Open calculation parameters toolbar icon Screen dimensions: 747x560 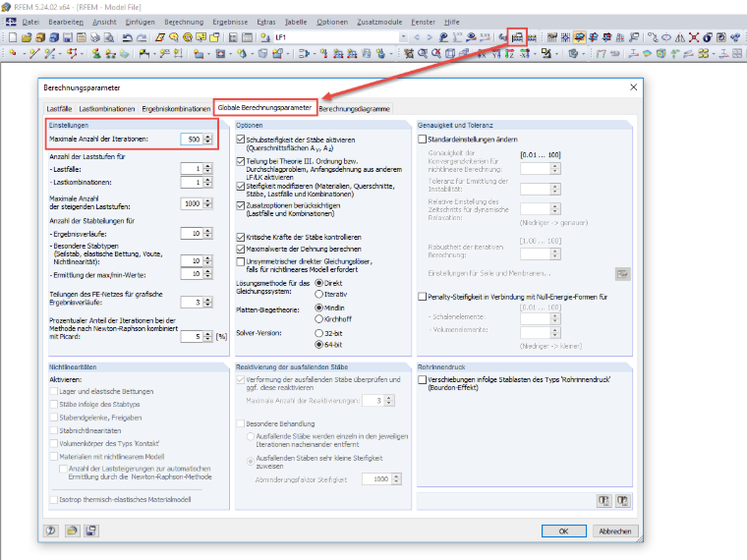(x=517, y=37)
